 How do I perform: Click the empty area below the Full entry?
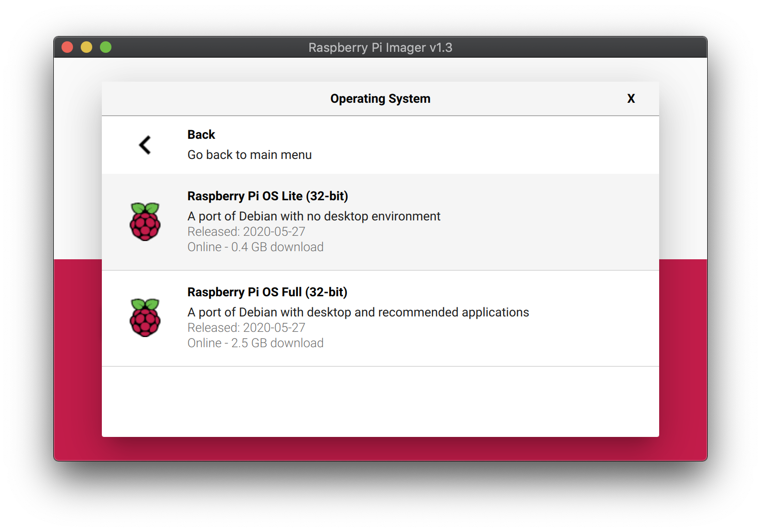380,401
